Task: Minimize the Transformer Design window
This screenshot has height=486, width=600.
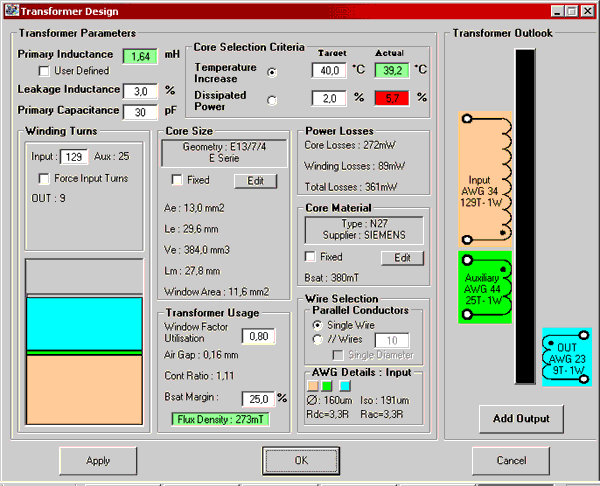Action: (557, 11)
